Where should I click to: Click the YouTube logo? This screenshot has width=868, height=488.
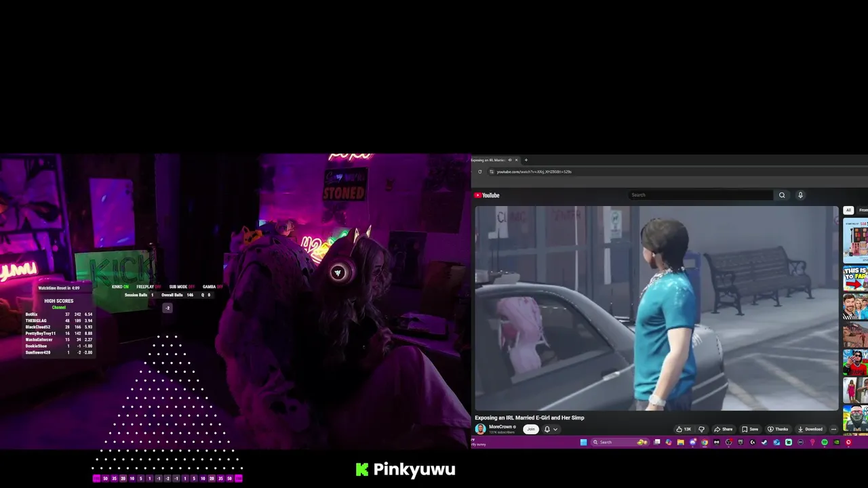pos(487,195)
